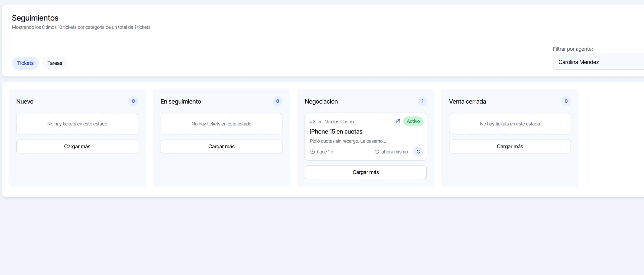644x275 pixels.
Task: Open ticket #2 via the external link icon
Action: 398,121
